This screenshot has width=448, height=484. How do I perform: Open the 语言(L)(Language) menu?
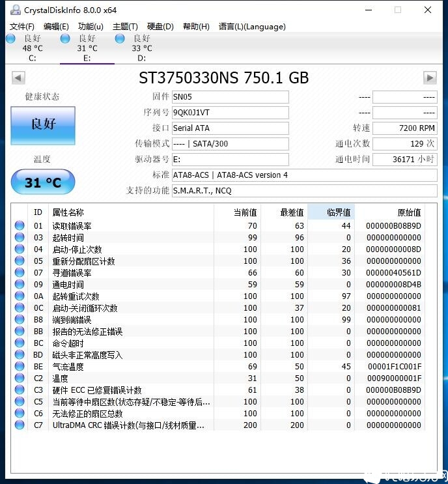click(252, 27)
